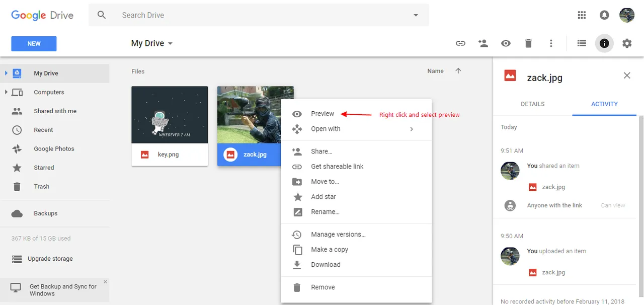This screenshot has height=305, width=644.
Task: Click the share person-plus toolbar icon
Action: [483, 43]
